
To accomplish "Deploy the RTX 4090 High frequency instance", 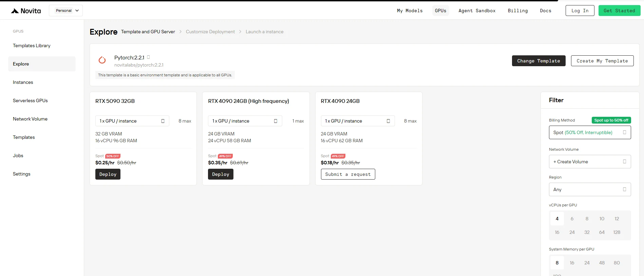I will pos(221,174).
